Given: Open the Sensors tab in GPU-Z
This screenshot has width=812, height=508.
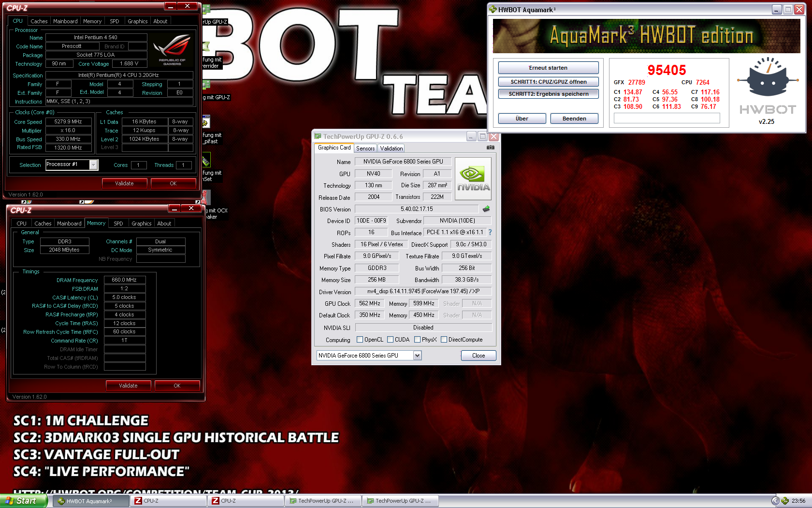Looking at the screenshot, I should click(365, 149).
